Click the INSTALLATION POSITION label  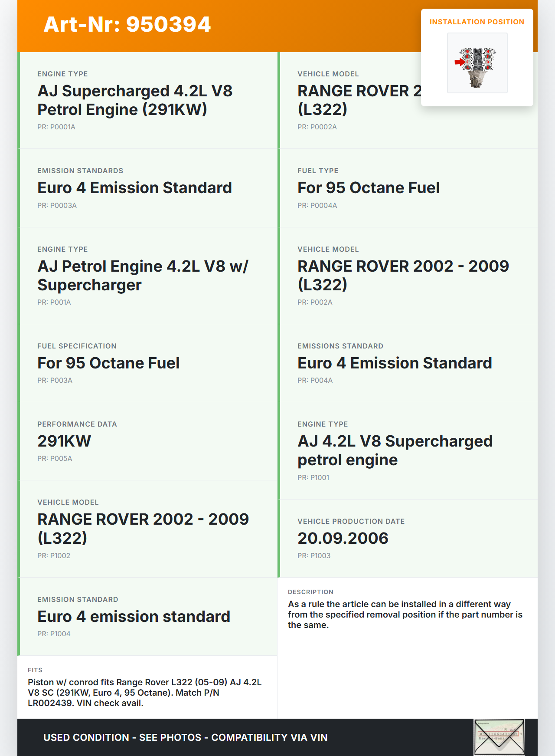[x=477, y=22]
